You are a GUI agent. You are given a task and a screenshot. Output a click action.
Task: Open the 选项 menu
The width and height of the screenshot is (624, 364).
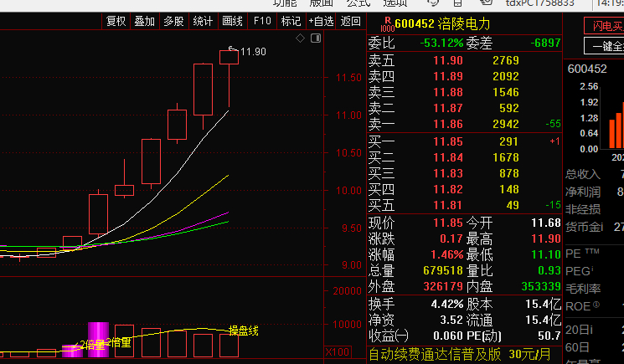(x=395, y=3)
